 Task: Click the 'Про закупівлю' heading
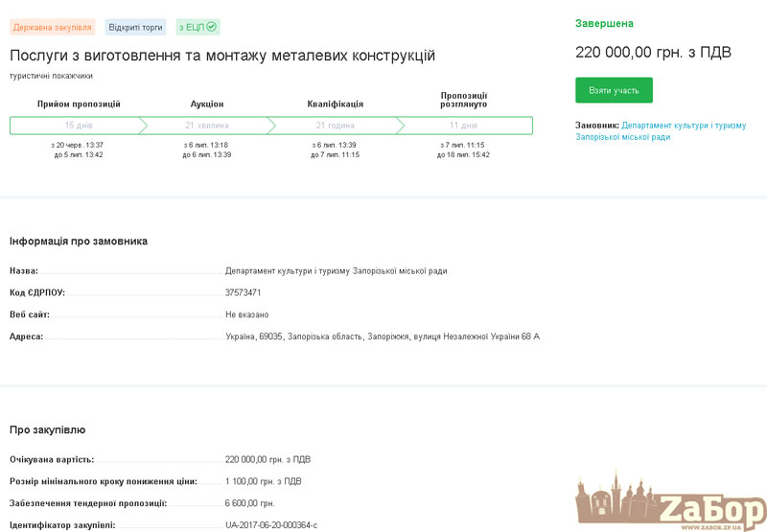pos(47,429)
